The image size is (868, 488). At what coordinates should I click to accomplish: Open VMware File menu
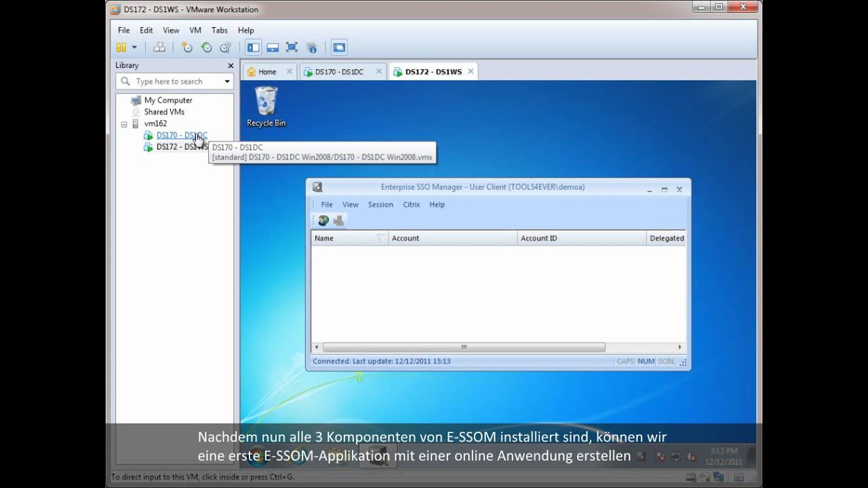[123, 30]
